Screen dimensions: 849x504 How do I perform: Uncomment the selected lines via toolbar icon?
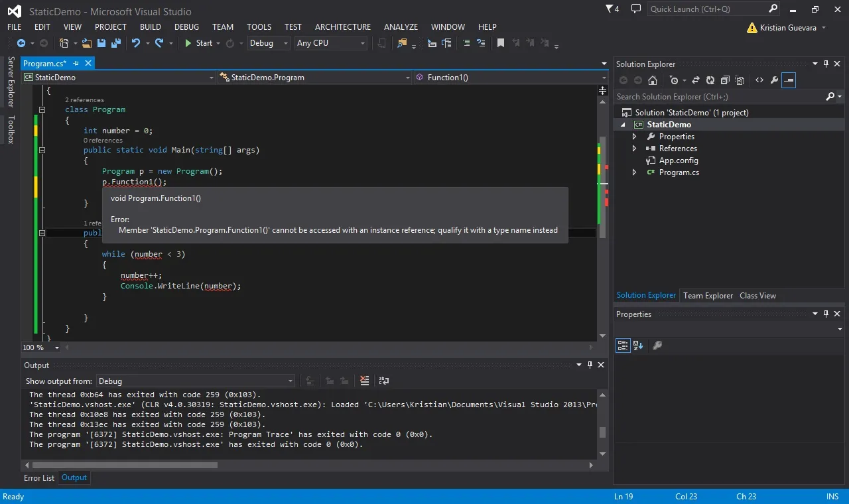(x=481, y=43)
